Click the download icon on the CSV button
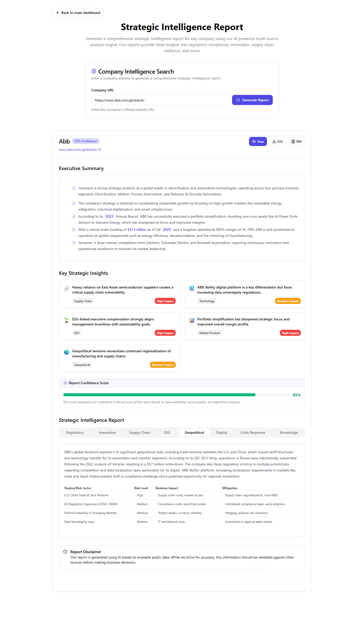 [274, 141]
